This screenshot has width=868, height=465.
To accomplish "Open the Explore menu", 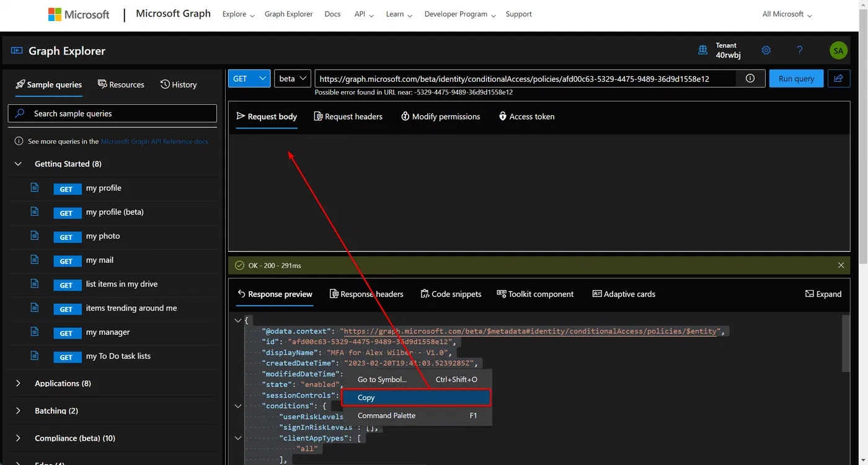I will click(x=239, y=14).
